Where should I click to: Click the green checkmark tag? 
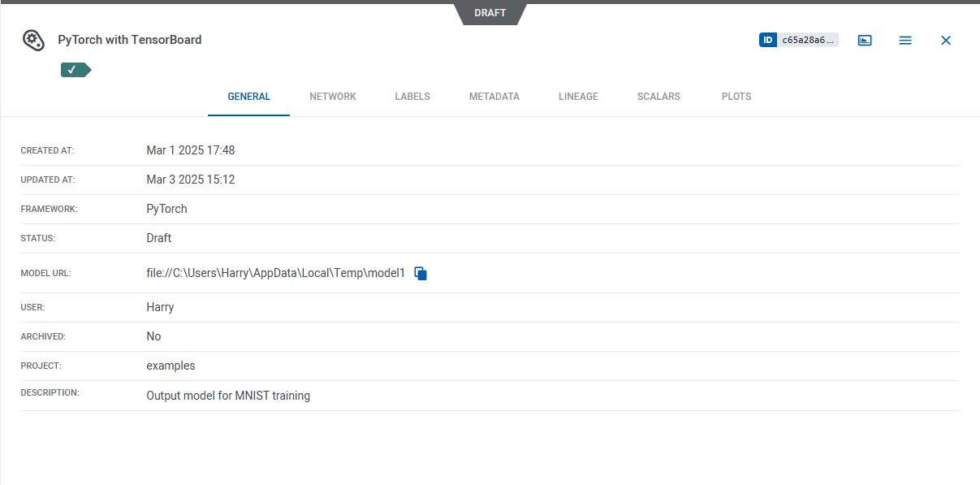(75, 70)
